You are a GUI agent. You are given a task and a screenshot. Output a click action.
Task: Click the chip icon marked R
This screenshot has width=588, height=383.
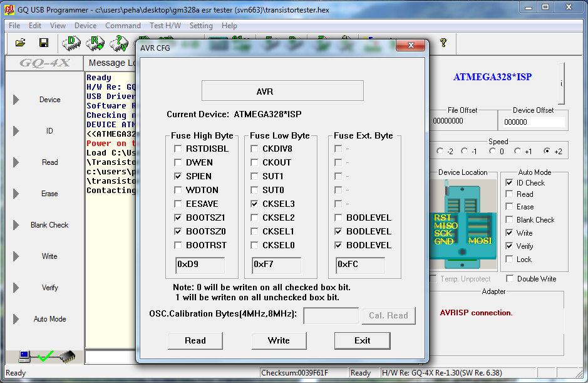tap(95, 43)
